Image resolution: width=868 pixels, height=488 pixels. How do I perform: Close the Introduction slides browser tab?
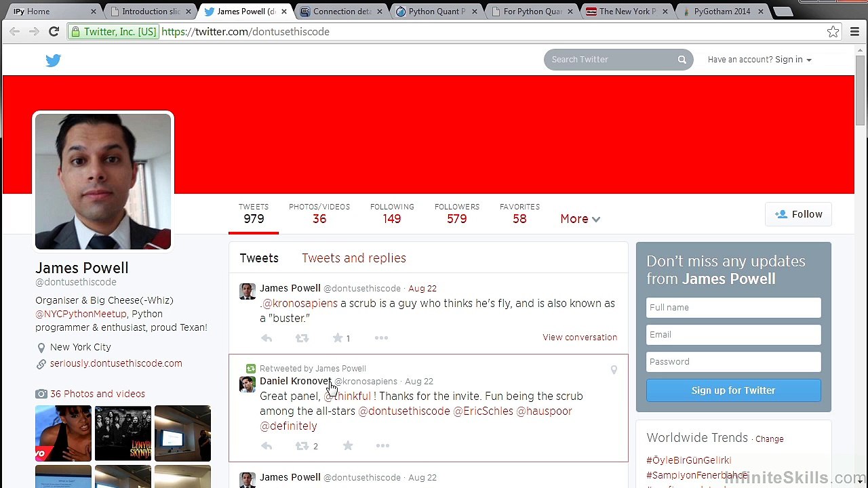tap(189, 12)
